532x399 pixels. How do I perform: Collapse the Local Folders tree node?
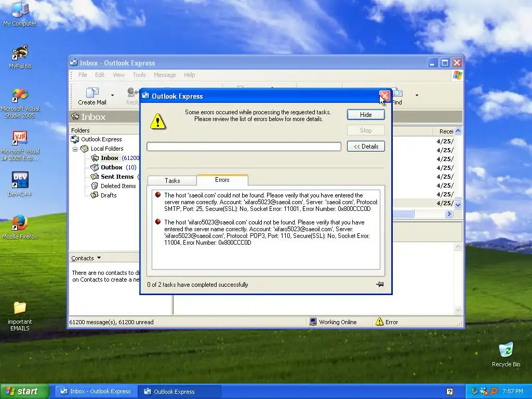[75, 149]
